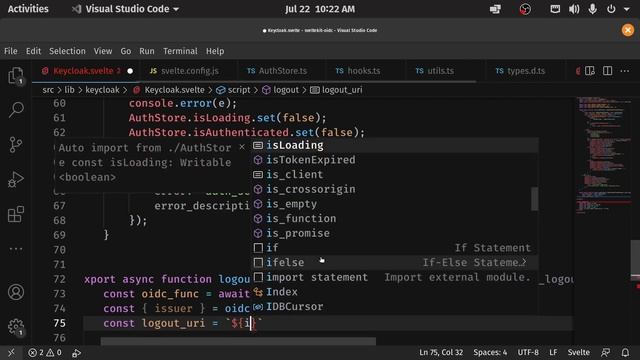Click the src breadcrumb

point(48,90)
